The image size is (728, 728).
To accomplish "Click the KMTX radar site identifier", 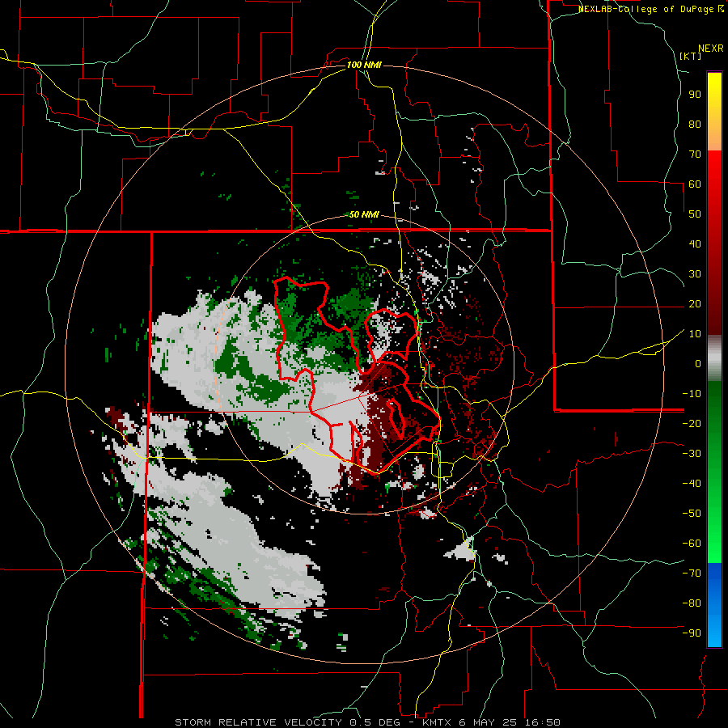I will coord(438,722).
